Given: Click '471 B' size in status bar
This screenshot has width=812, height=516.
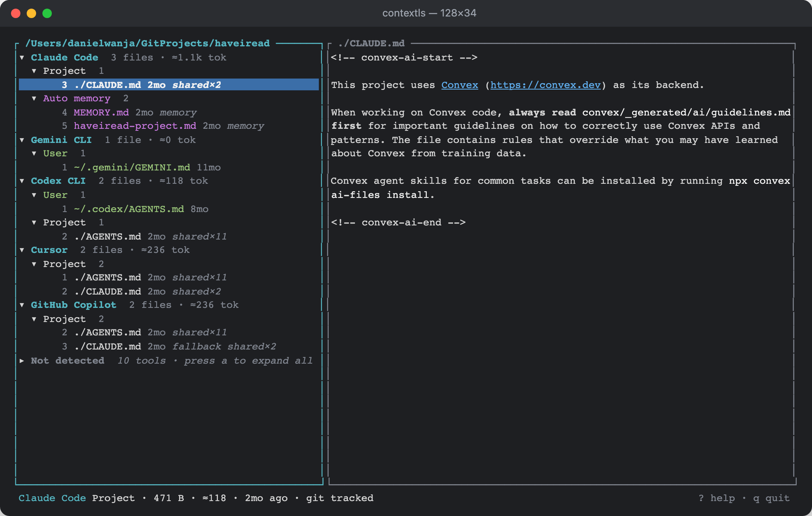Looking at the screenshot, I should (169, 498).
